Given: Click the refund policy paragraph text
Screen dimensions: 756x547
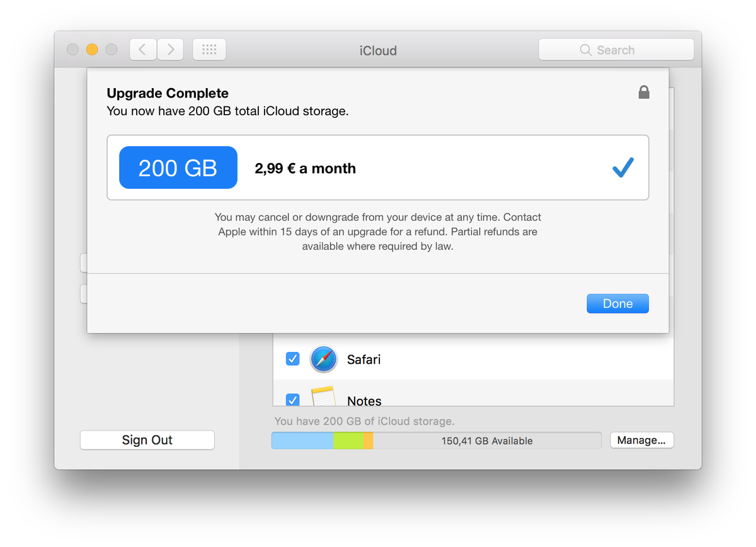Looking at the screenshot, I should [378, 232].
